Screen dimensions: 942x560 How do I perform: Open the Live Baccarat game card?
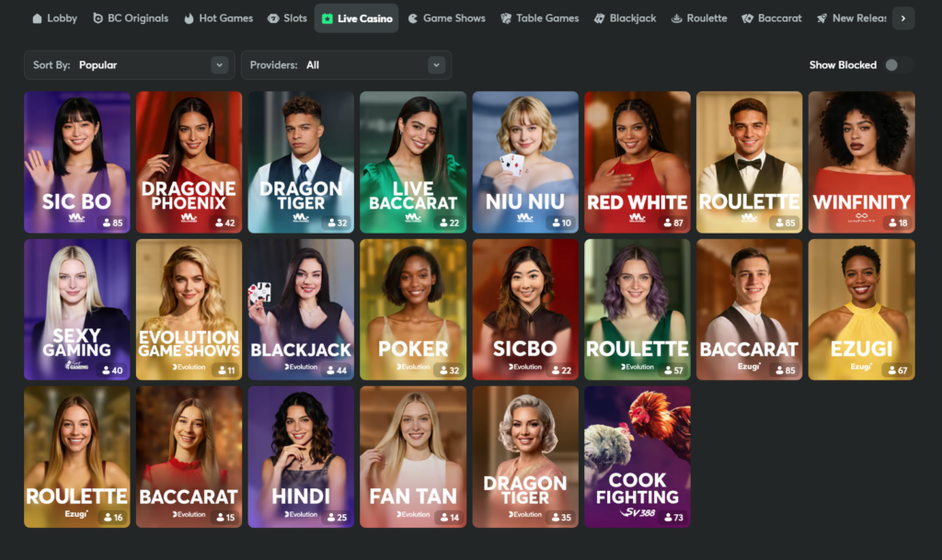[x=413, y=162]
